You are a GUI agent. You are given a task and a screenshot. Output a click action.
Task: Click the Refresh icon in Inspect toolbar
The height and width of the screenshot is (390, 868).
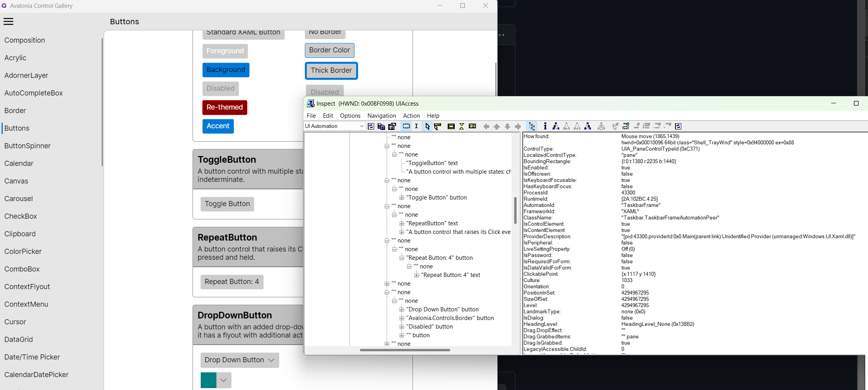point(371,126)
